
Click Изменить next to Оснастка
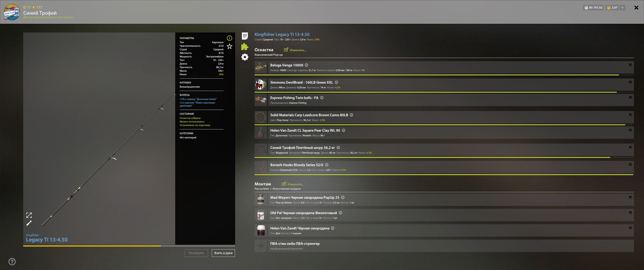pos(295,50)
